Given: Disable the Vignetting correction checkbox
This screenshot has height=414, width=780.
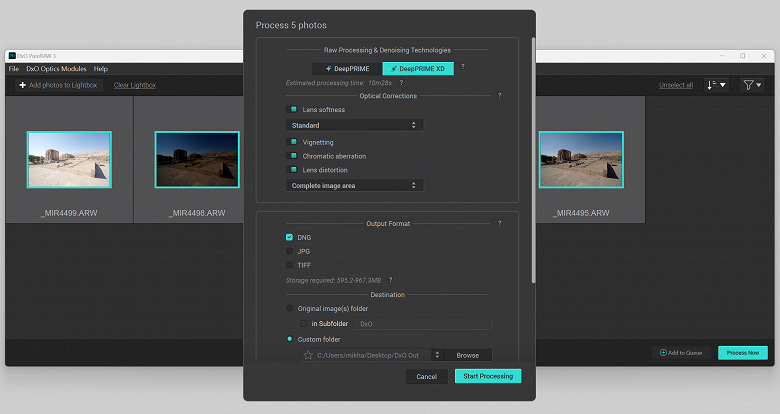Looking at the screenshot, I should click(292, 142).
